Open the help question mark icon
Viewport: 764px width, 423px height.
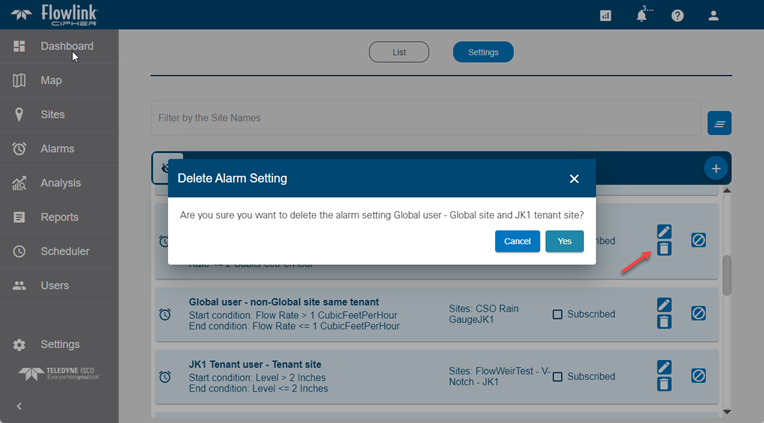677,15
